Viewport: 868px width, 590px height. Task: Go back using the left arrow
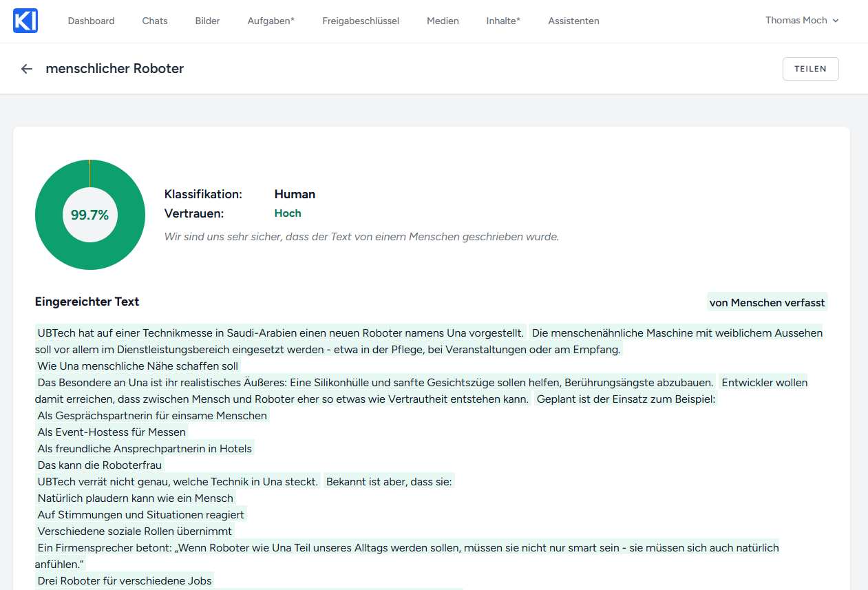(x=27, y=69)
